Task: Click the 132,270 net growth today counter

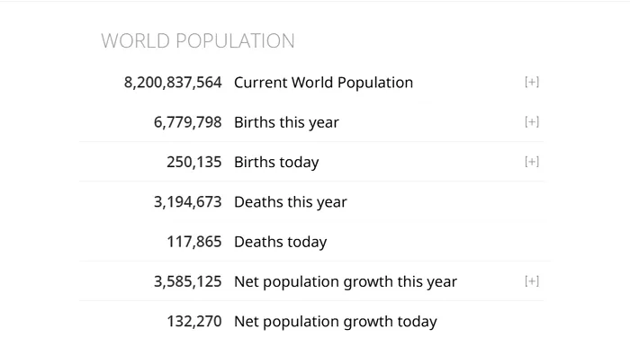Action: click(x=194, y=322)
